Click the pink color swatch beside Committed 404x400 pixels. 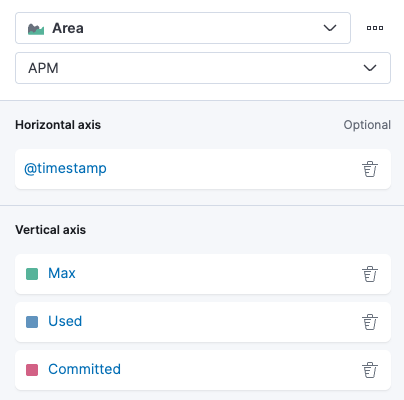point(32,370)
